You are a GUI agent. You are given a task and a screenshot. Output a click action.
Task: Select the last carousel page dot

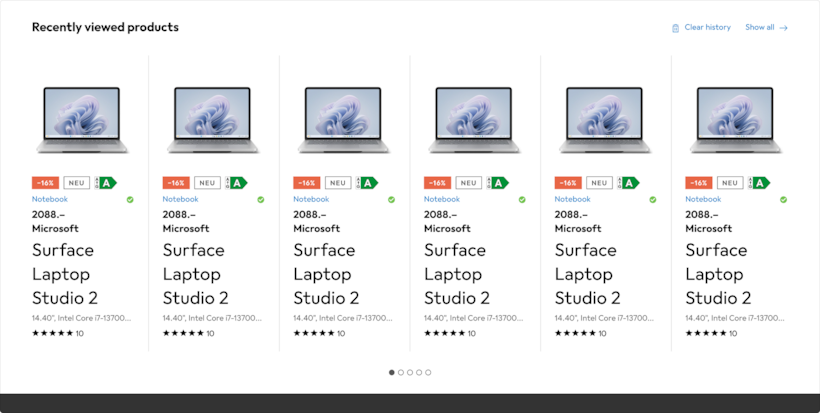pos(428,372)
